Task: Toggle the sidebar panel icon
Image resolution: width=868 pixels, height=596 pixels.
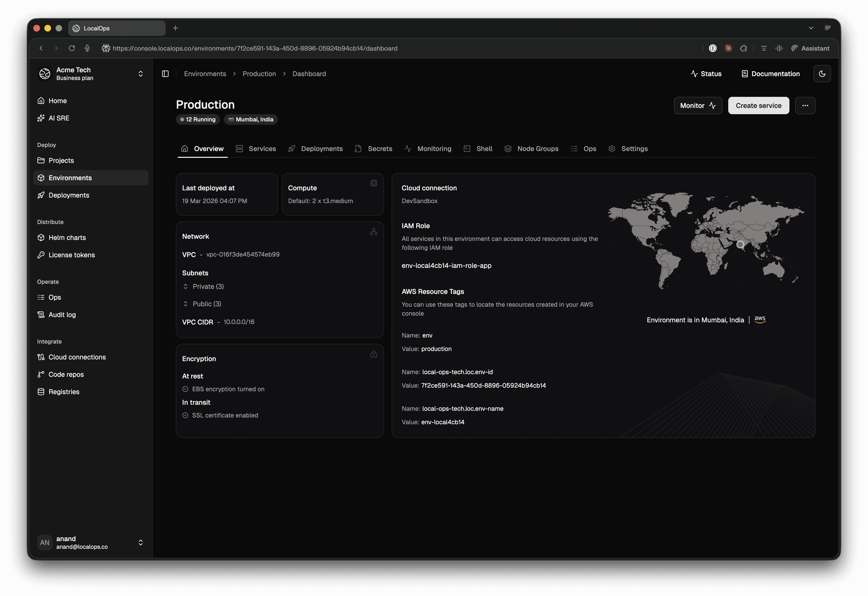Action: point(165,74)
